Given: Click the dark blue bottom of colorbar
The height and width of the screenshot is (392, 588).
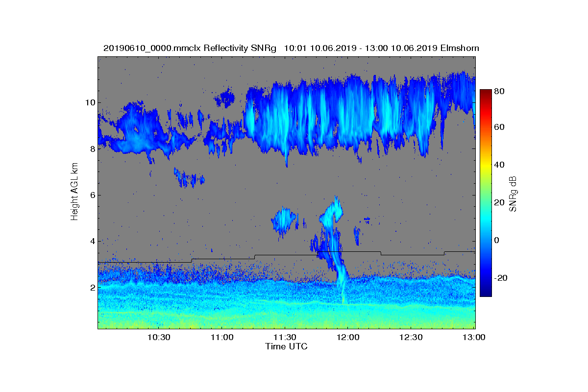Looking at the screenshot, I should click(486, 293).
